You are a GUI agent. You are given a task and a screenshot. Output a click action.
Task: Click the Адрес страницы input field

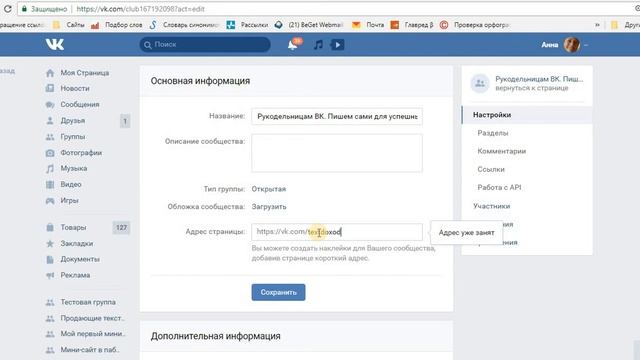click(337, 232)
